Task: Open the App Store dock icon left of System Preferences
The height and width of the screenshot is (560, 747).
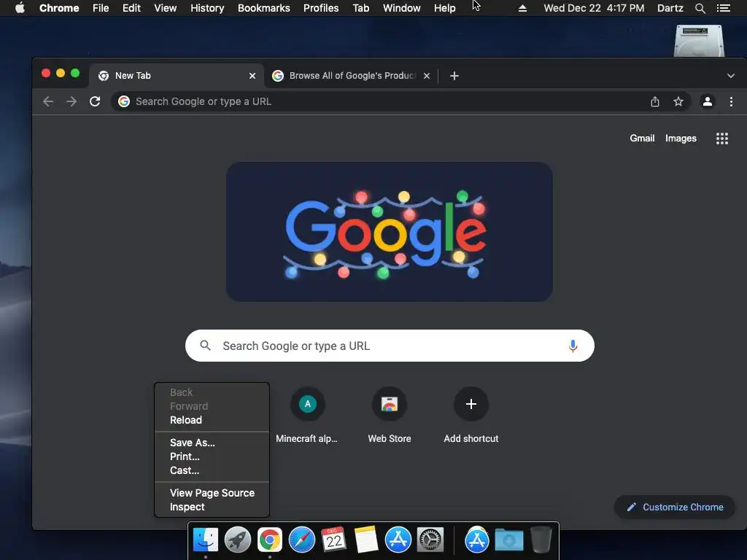Action: (398, 540)
